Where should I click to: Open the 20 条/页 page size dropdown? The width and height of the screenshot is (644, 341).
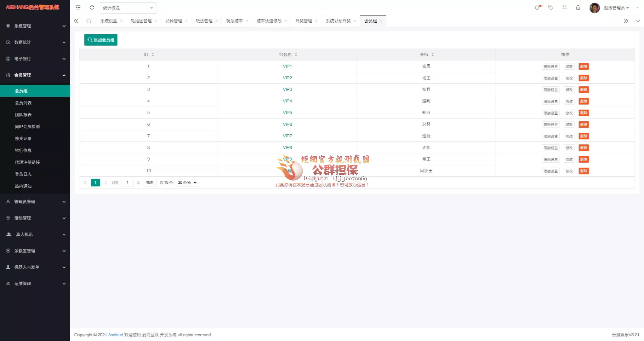tap(187, 183)
